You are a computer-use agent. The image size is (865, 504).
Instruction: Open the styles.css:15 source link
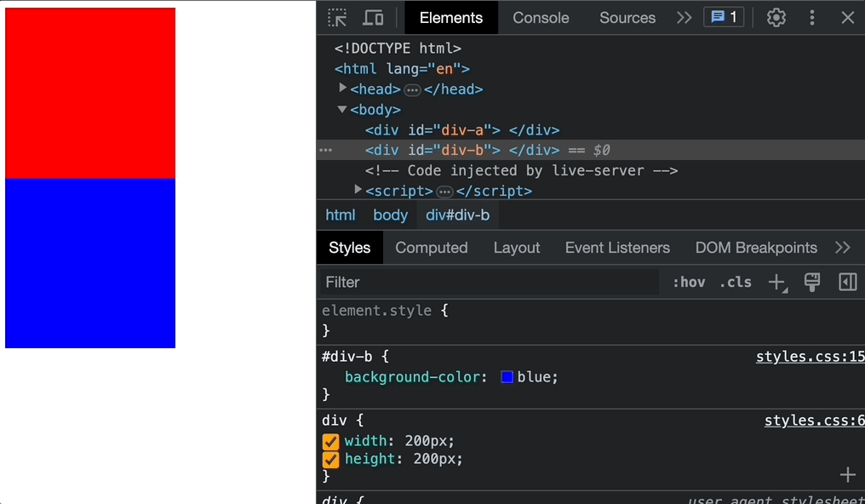[810, 357]
